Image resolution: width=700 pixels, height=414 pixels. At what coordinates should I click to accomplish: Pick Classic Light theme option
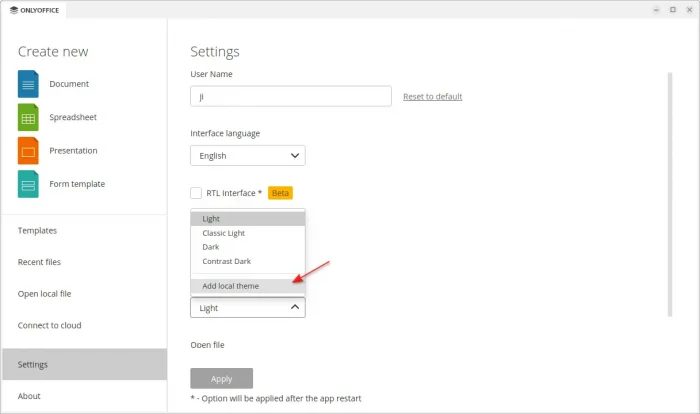tap(223, 233)
